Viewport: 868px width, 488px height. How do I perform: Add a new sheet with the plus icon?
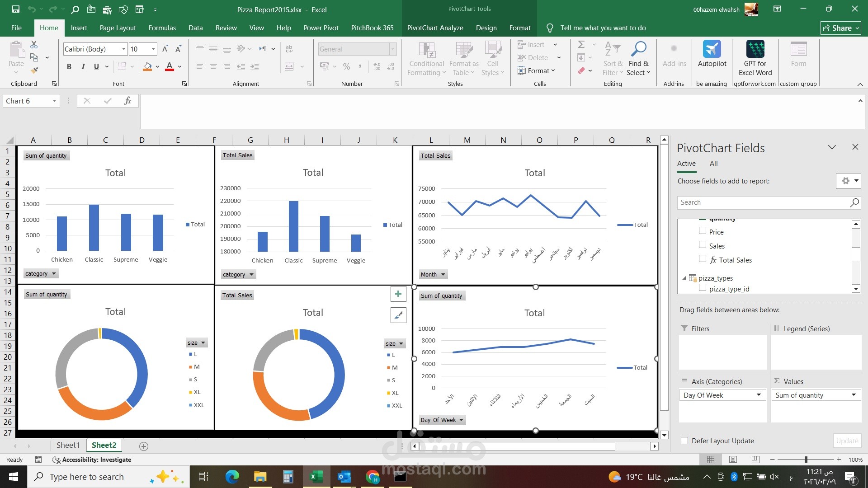click(x=144, y=446)
